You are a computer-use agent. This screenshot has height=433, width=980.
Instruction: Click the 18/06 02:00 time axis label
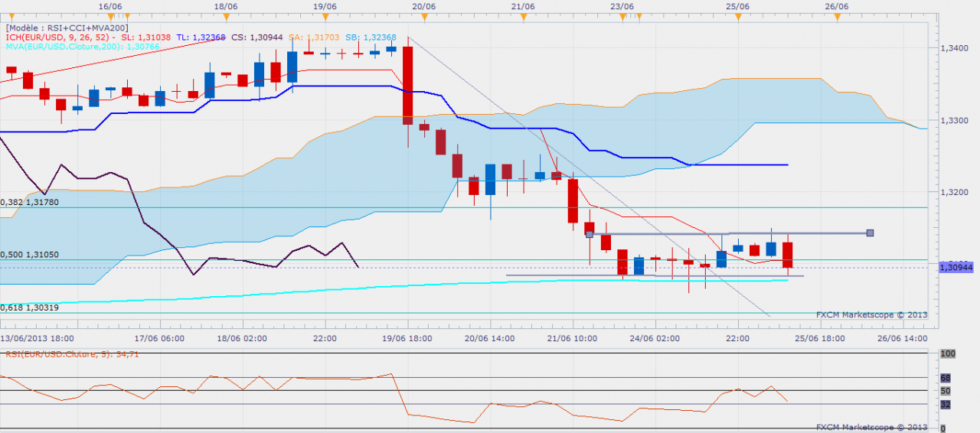tap(243, 337)
